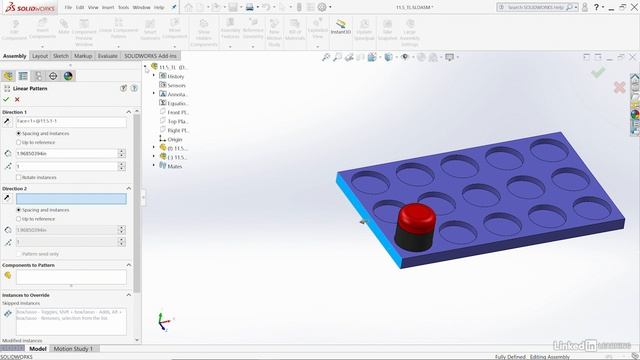This screenshot has width=640, height=360.
Task: Click the Direction 1 pattern direction field
Action: pos(71,122)
